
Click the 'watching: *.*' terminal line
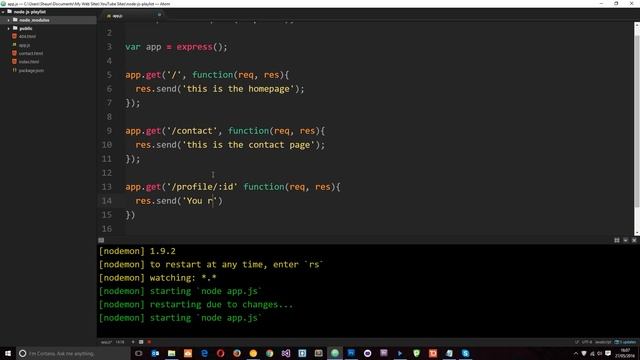coord(158,278)
